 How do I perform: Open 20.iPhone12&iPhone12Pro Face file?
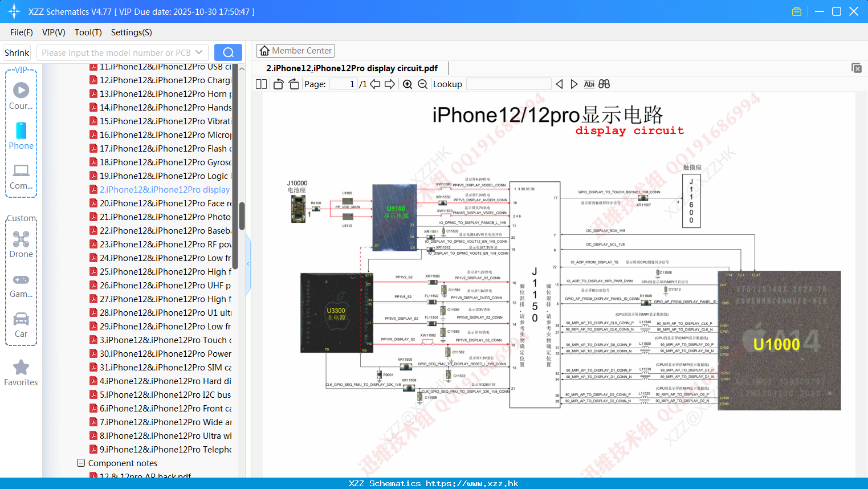tap(161, 203)
